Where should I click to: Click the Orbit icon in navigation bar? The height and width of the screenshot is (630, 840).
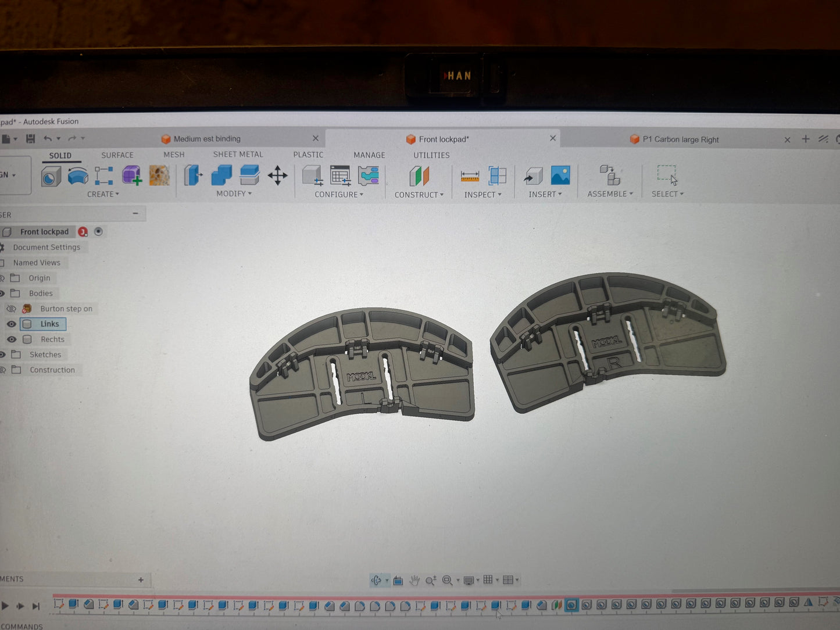click(x=376, y=580)
